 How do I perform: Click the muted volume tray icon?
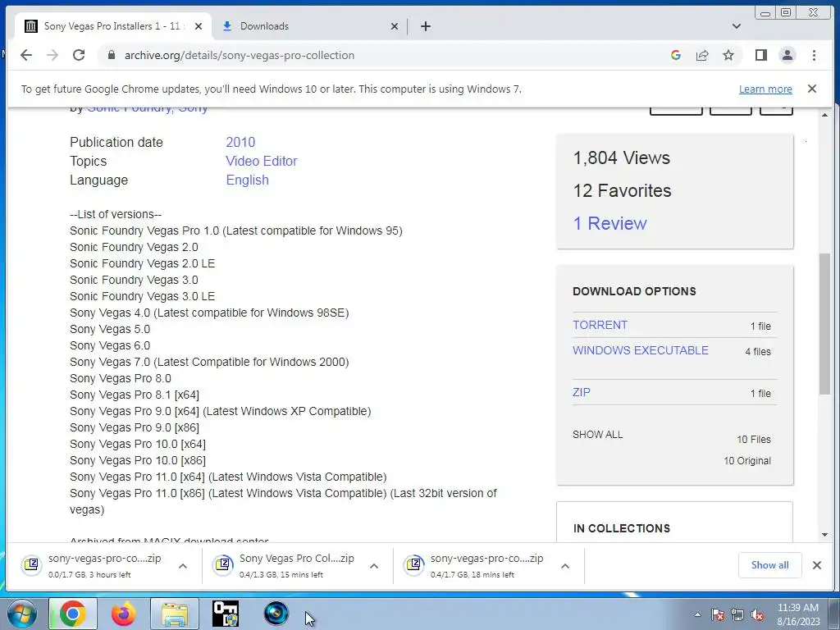(x=757, y=614)
